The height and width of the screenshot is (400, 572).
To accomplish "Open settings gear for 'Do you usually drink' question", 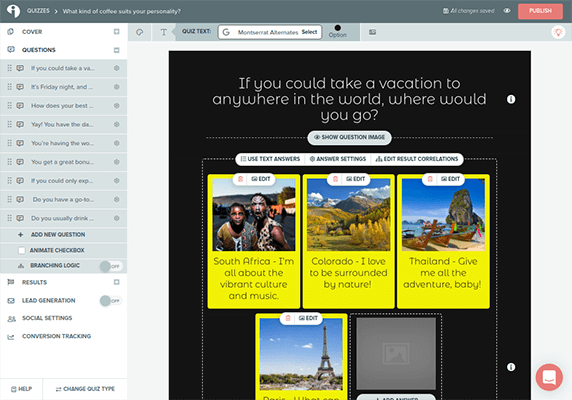I will (x=117, y=218).
